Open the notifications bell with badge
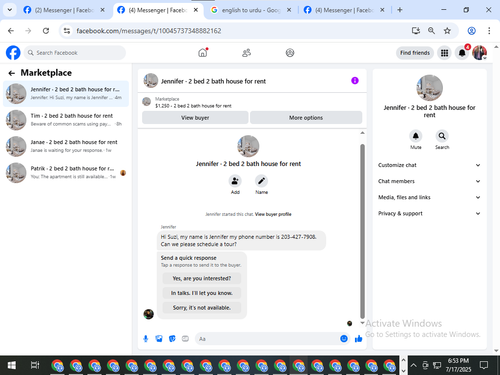The width and height of the screenshot is (500, 375). pyautogui.click(x=462, y=53)
